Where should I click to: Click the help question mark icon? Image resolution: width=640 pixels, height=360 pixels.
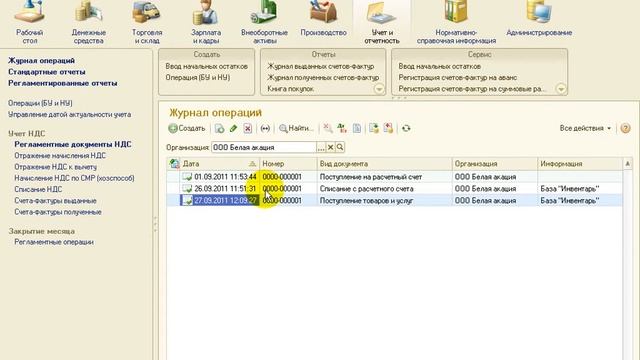625,128
